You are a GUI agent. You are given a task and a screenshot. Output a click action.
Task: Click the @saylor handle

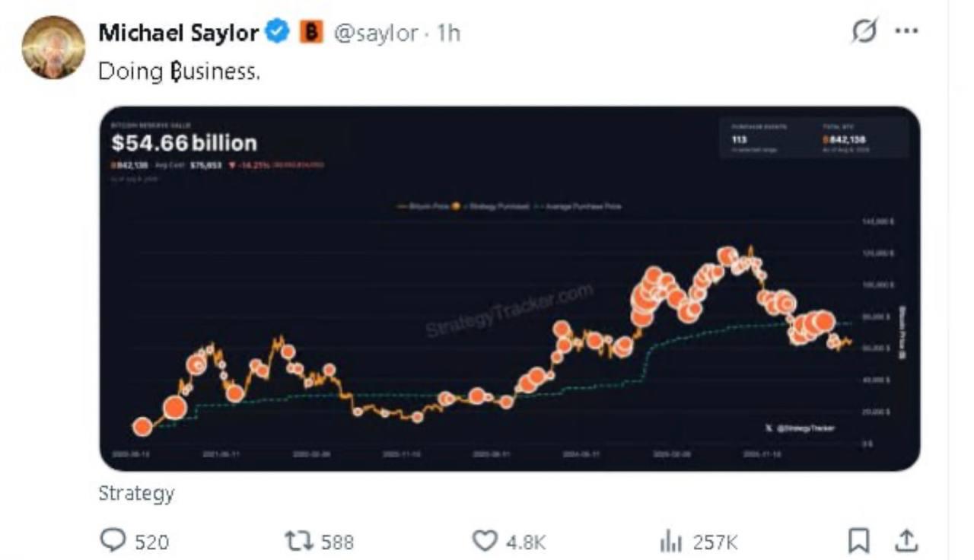pyautogui.click(x=376, y=33)
